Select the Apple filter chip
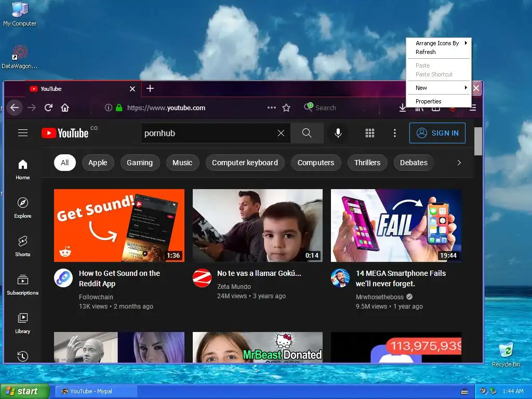The image size is (532, 399). pos(98,163)
